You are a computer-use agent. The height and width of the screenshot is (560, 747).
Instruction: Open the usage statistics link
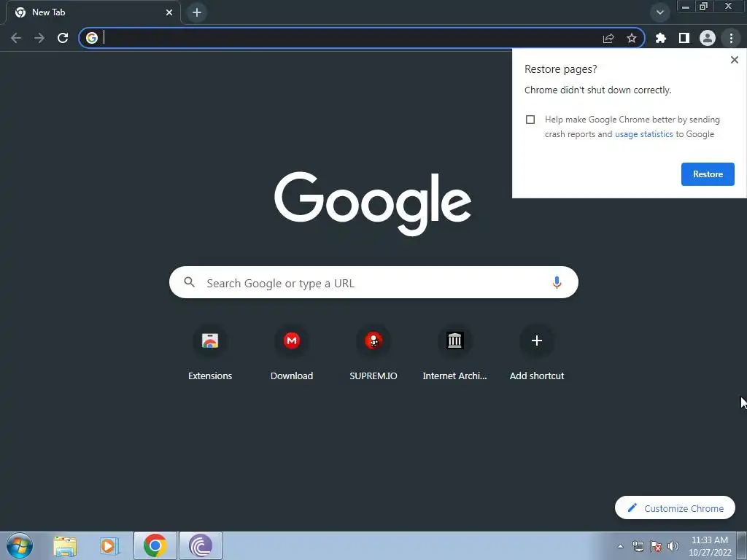pyautogui.click(x=644, y=134)
